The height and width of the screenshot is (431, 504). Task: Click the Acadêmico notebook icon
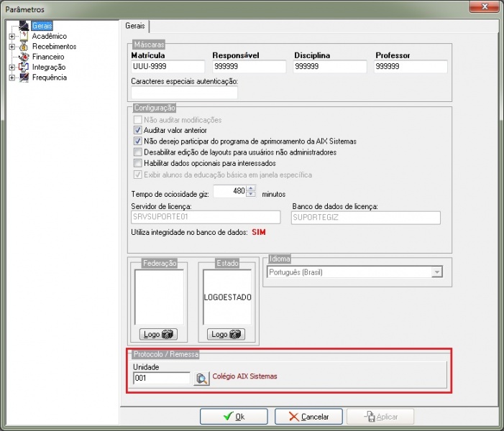tap(24, 36)
